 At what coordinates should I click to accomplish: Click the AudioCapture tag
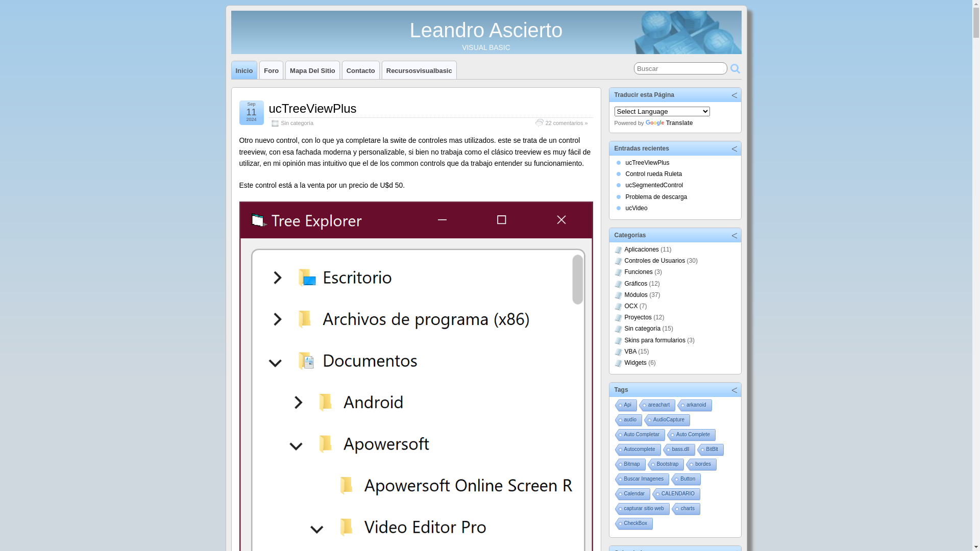(668, 420)
